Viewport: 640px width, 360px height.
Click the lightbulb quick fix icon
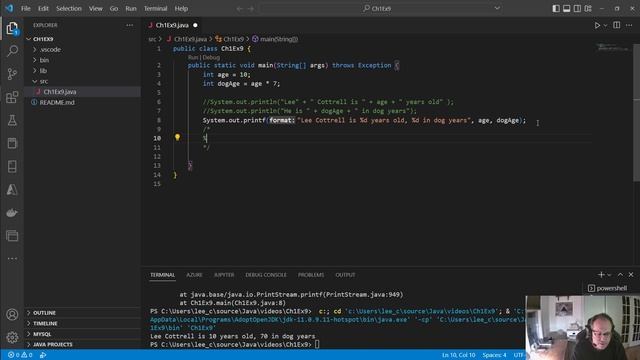pos(177,137)
